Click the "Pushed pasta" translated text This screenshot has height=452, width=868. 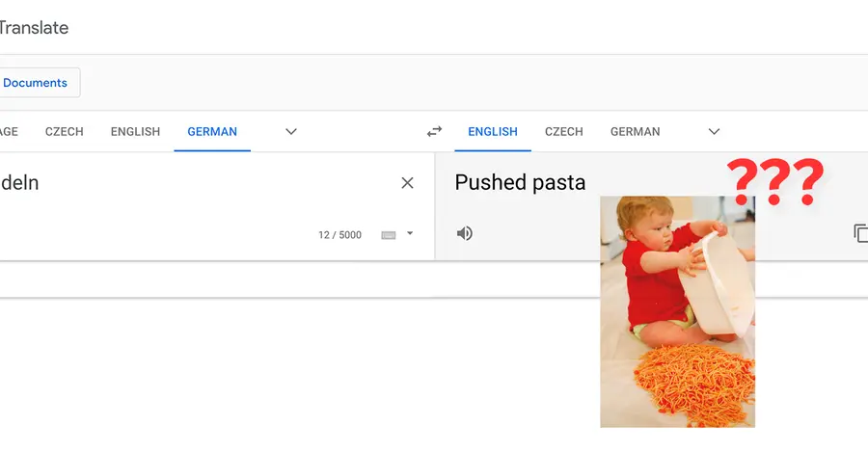tap(520, 182)
